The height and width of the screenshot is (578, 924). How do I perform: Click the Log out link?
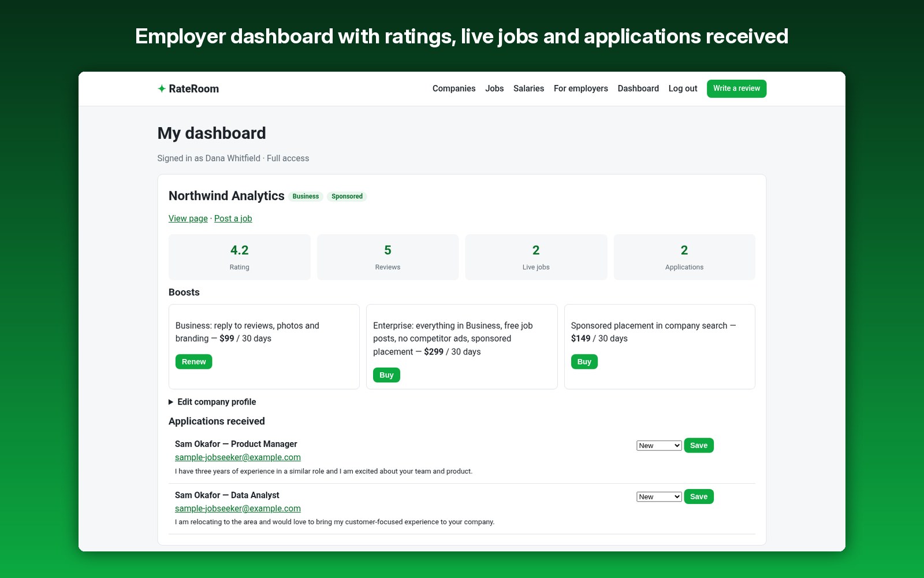coord(683,88)
